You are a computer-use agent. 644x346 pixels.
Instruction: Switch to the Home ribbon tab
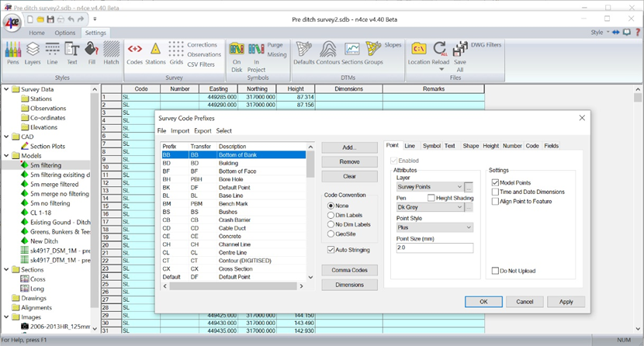(36, 33)
